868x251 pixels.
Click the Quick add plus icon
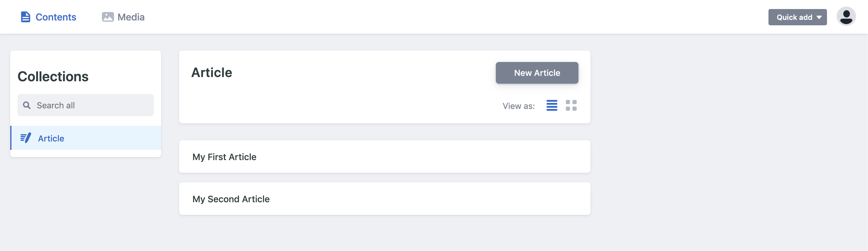coord(797,17)
